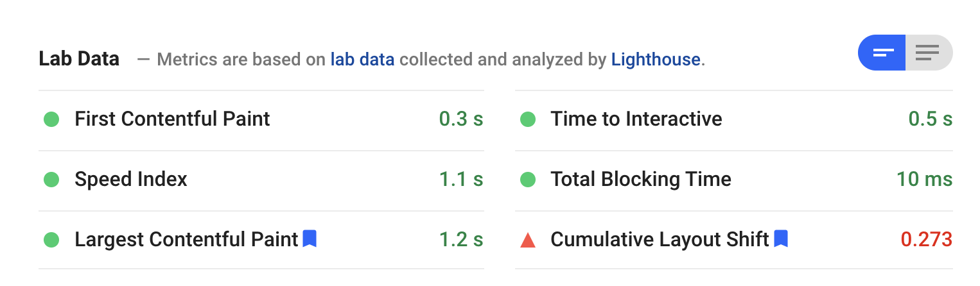Click the Lab Data heading

79,59
